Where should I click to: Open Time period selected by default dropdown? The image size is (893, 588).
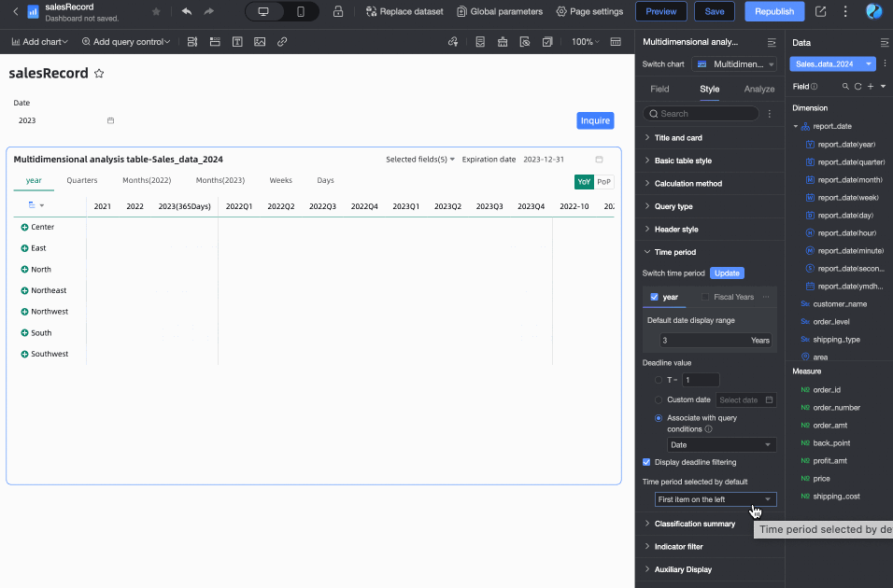click(716, 499)
